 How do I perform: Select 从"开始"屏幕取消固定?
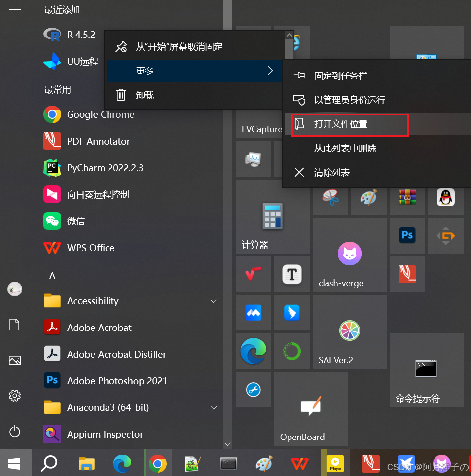[194, 47]
